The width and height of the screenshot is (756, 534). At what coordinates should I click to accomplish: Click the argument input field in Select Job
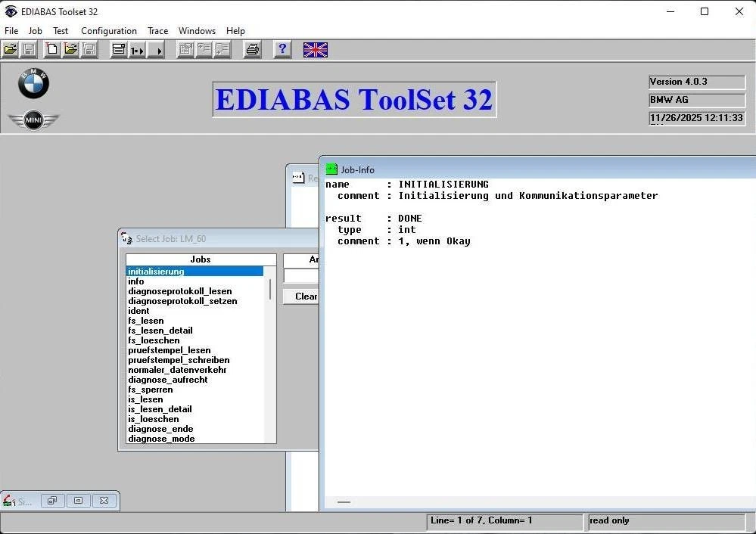[301, 276]
